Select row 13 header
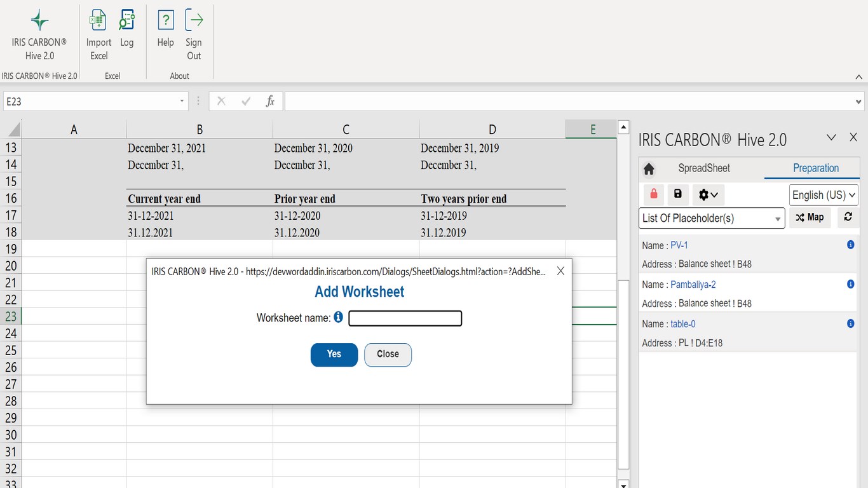 [11, 148]
